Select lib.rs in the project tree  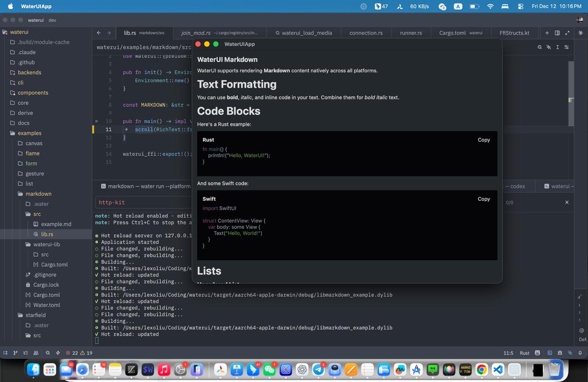pos(46,234)
